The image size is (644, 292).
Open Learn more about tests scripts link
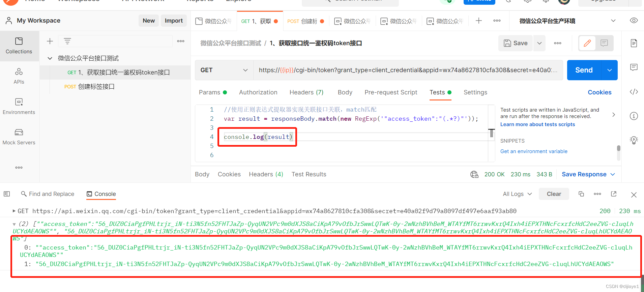[537, 124]
